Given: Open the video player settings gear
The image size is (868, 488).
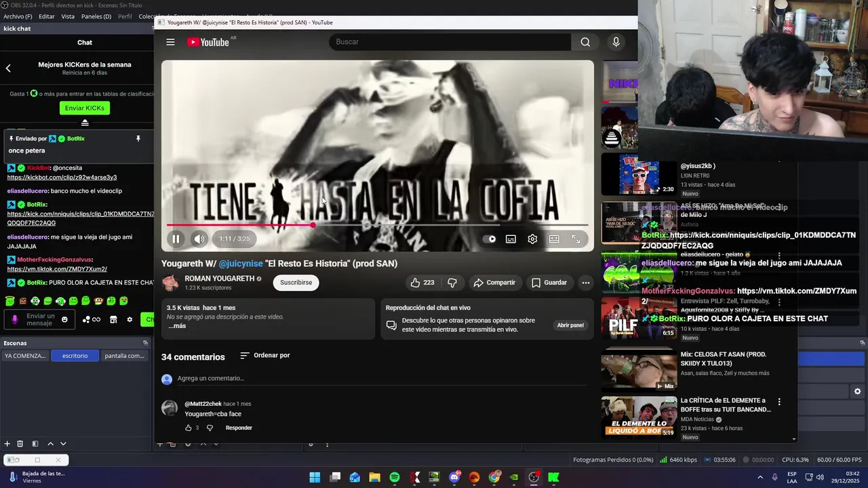Looking at the screenshot, I should click(532, 239).
